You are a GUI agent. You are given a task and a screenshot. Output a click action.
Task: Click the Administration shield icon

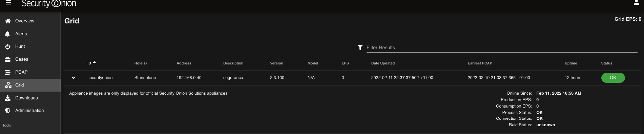(x=8, y=111)
